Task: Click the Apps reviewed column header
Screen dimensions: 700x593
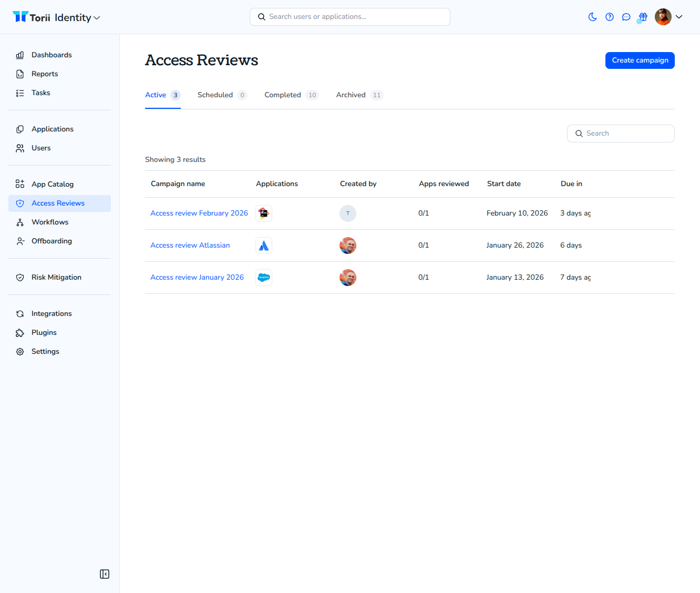Action: [444, 183]
